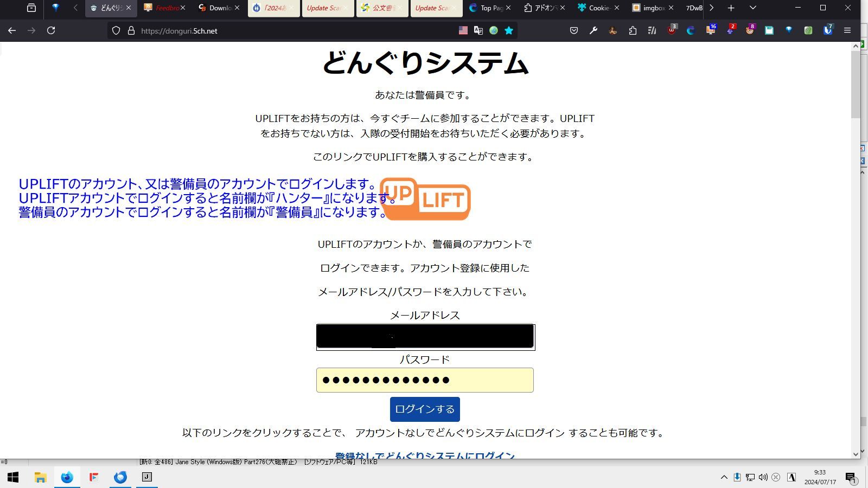
Task: Expand the list all tabs dropdown
Action: 752,8
